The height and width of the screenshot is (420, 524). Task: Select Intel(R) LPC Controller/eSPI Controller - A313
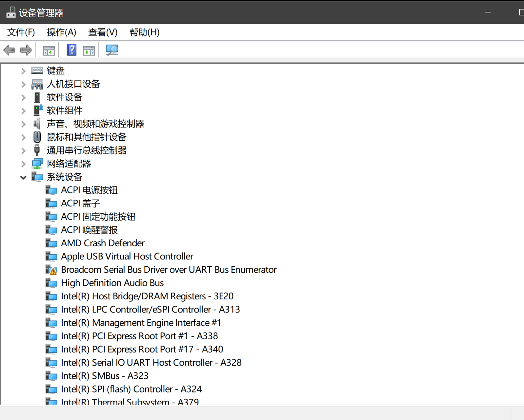pos(151,310)
